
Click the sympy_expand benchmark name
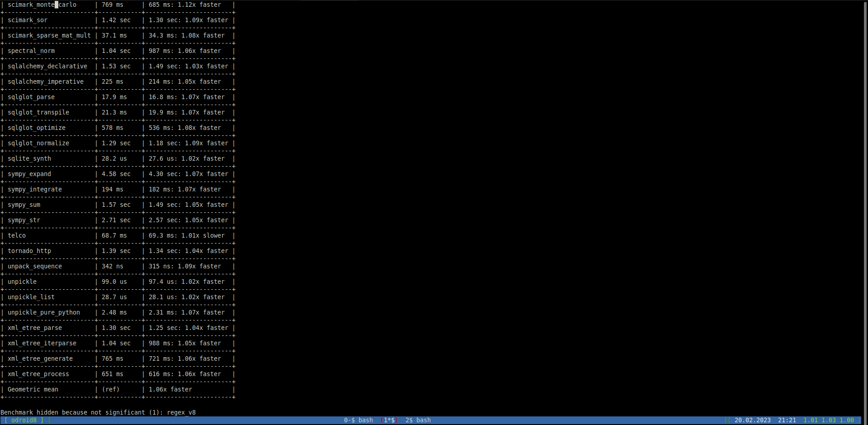(29, 174)
